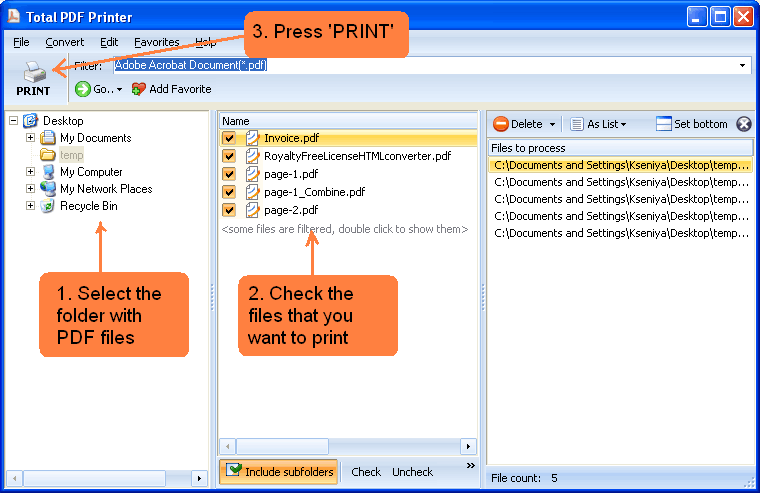
Task: Click the filtered files notice text
Action: [x=345, y=229]
